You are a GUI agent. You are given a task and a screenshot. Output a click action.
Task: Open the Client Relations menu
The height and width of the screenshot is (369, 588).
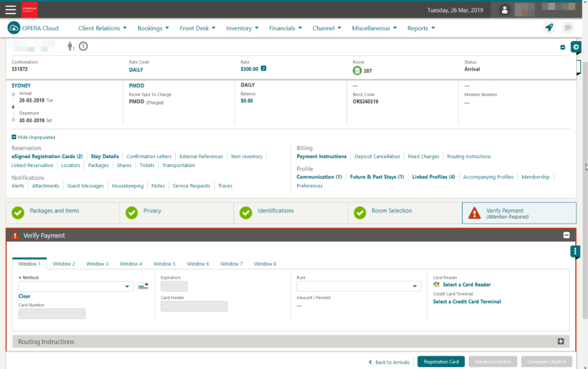(102, 28)
